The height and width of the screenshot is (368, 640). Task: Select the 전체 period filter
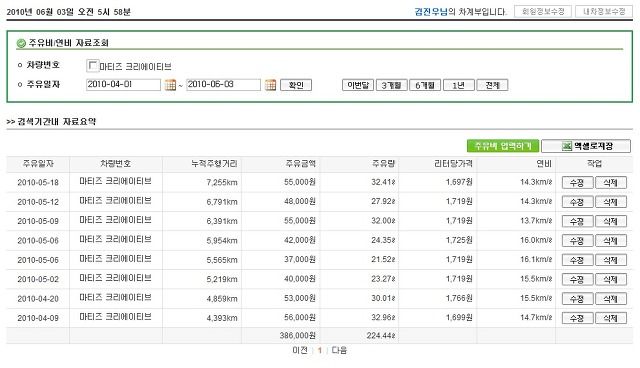[492, 85]
